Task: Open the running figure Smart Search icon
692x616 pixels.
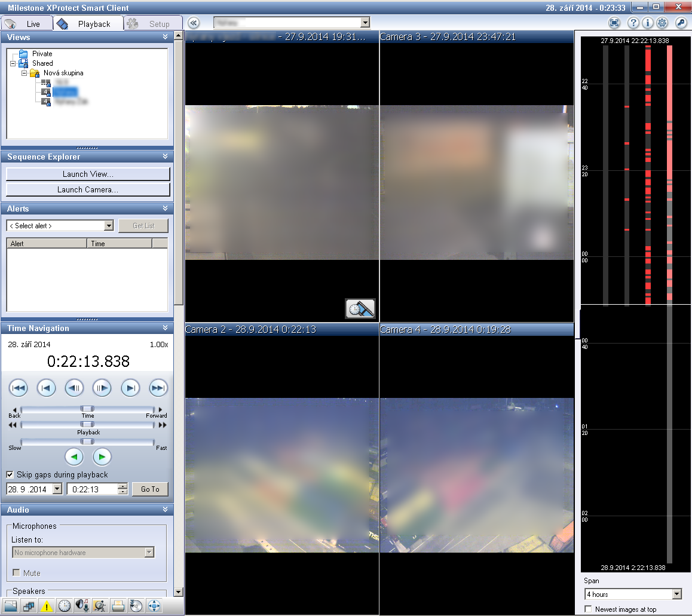Action: click(x=100, y=606)
